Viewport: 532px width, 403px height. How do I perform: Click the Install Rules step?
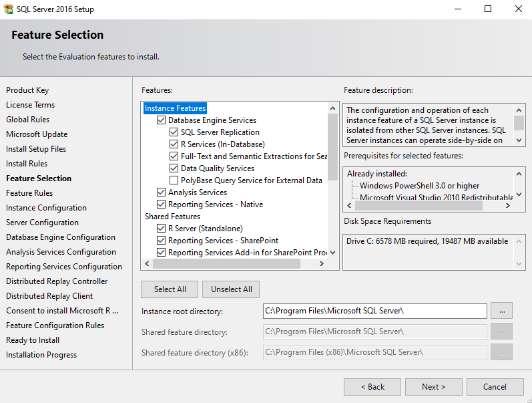(x=27, y=164)
